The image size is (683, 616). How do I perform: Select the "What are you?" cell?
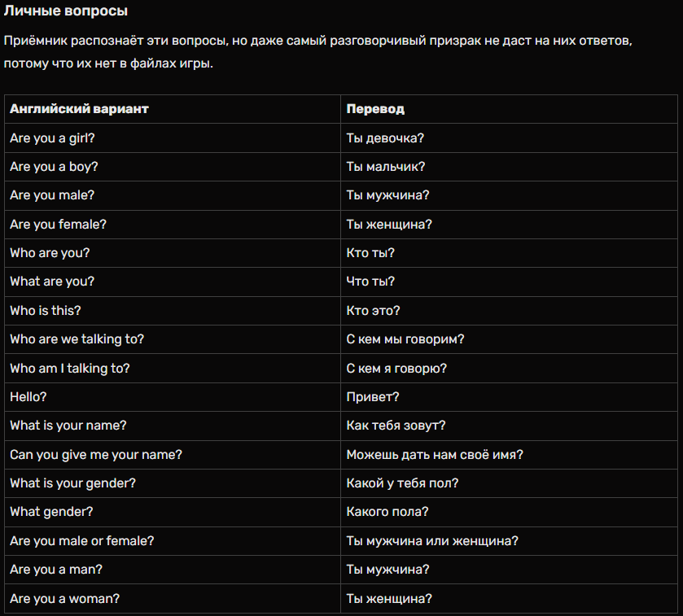[x=52, y=282]
